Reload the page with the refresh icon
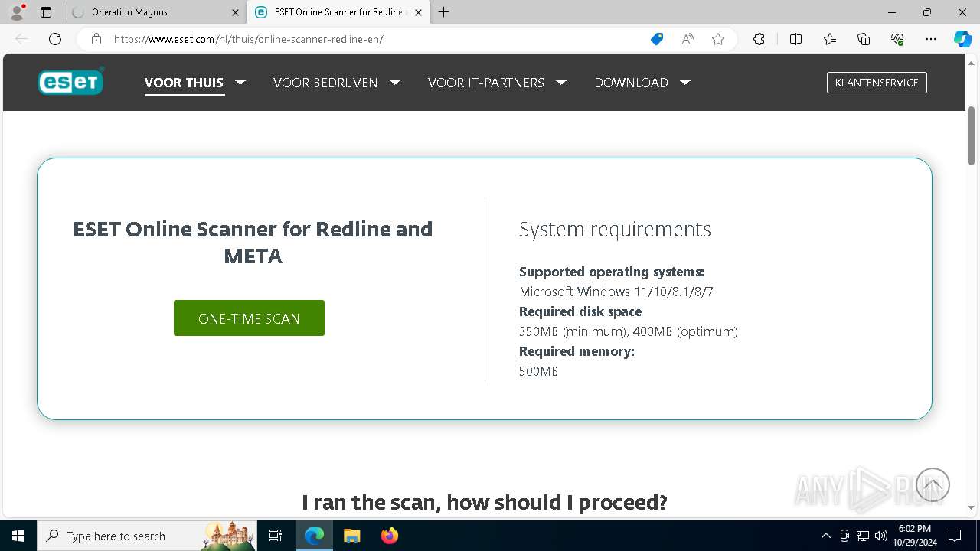 [x=55, y=39]
